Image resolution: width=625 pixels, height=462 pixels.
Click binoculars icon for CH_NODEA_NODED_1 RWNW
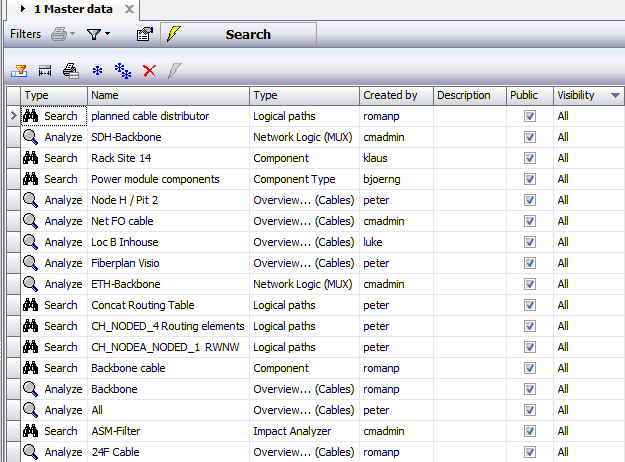30,347
